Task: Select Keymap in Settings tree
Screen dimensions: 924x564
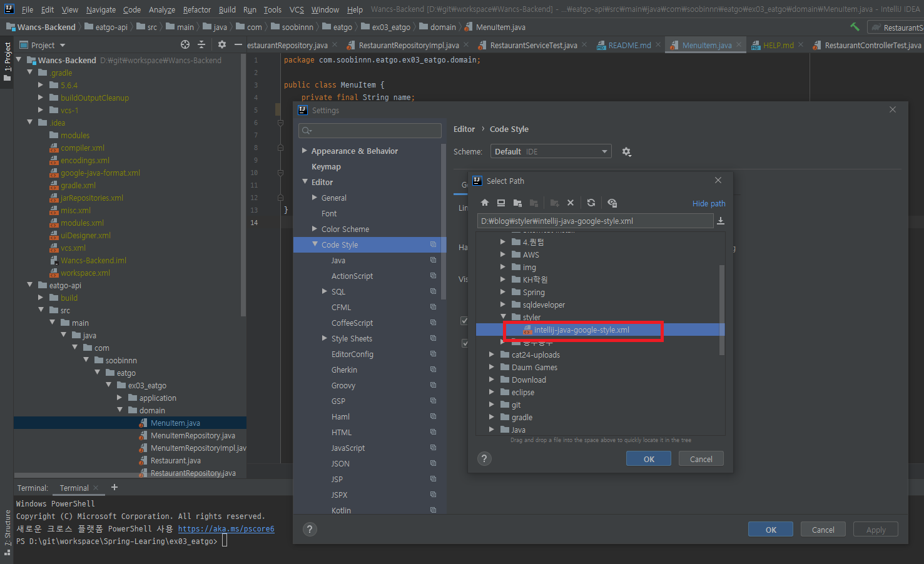Action: coord(326,166)
